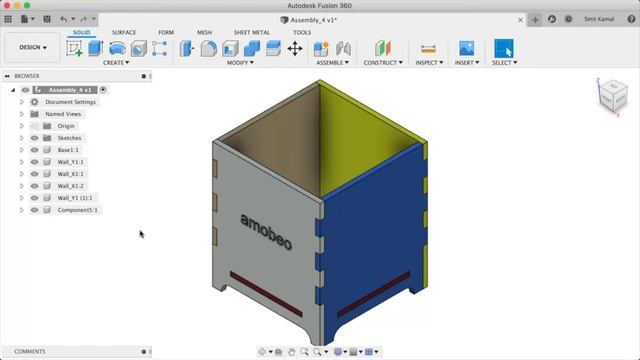Hide the Component5:1 component

pyautogui.click(x=35, y=210)
